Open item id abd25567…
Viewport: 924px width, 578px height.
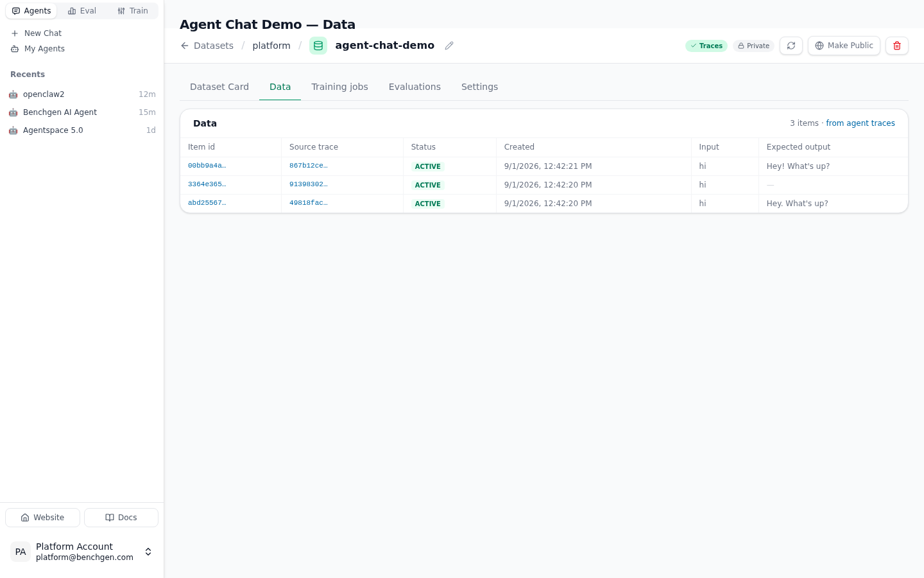[207, 203]
